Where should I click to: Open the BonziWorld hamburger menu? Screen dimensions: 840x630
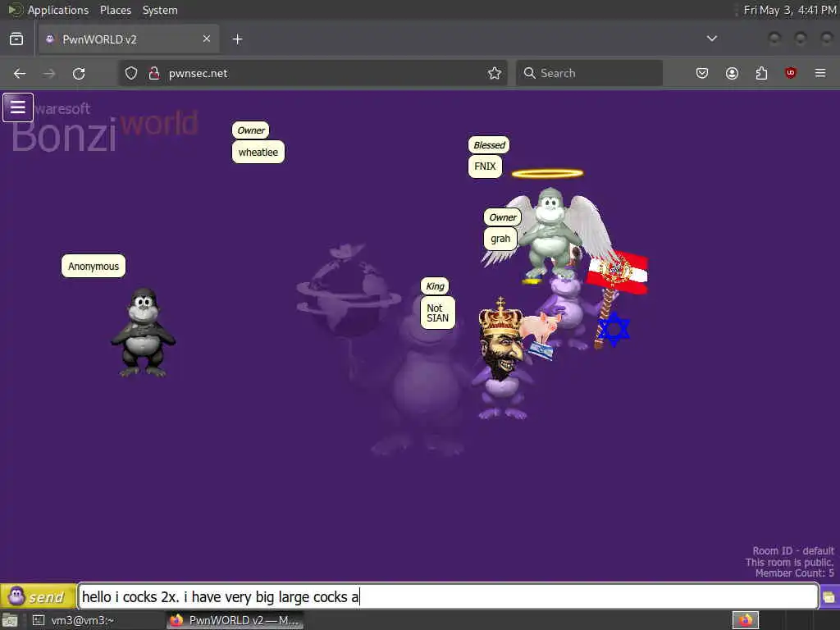pyautogui.click(x=18, y=107)
